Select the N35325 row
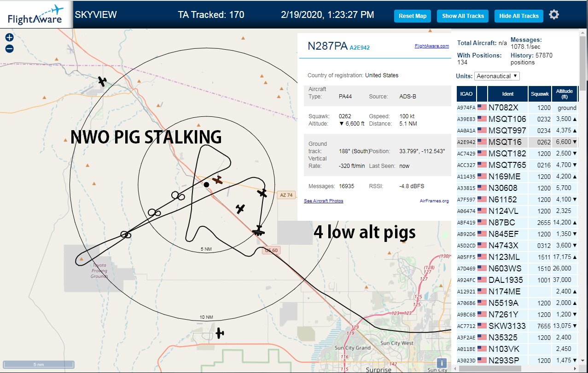The width and height of the screenshot is (588, 373). 517,338
